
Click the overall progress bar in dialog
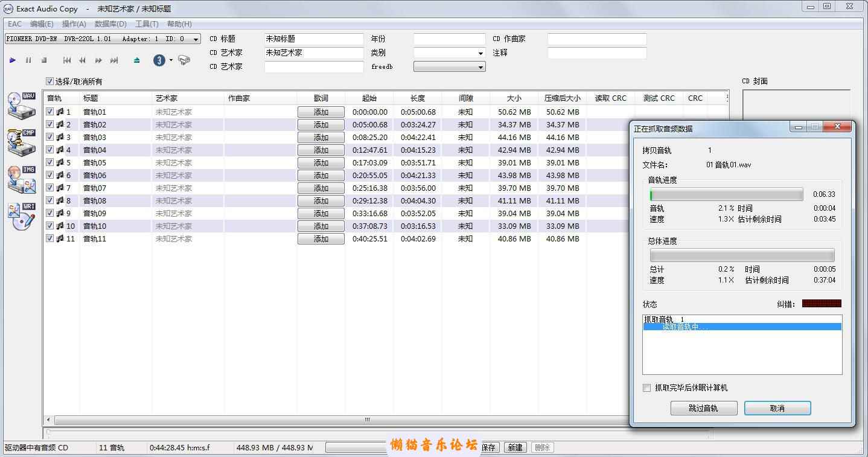coord(742,255)
